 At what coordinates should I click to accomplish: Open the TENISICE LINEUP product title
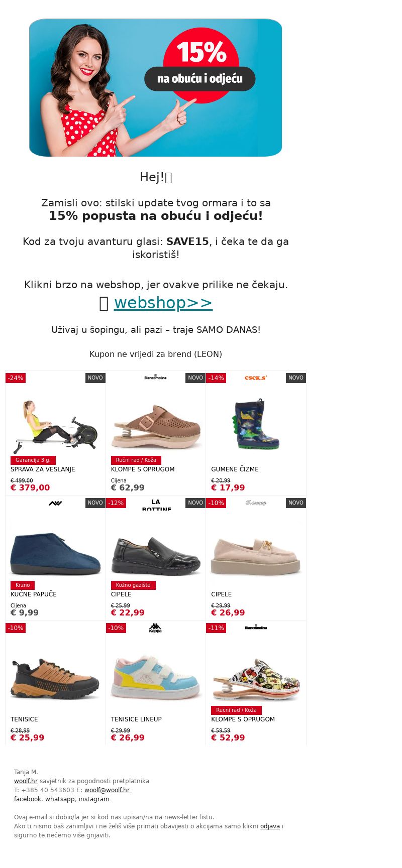point(136,719)
